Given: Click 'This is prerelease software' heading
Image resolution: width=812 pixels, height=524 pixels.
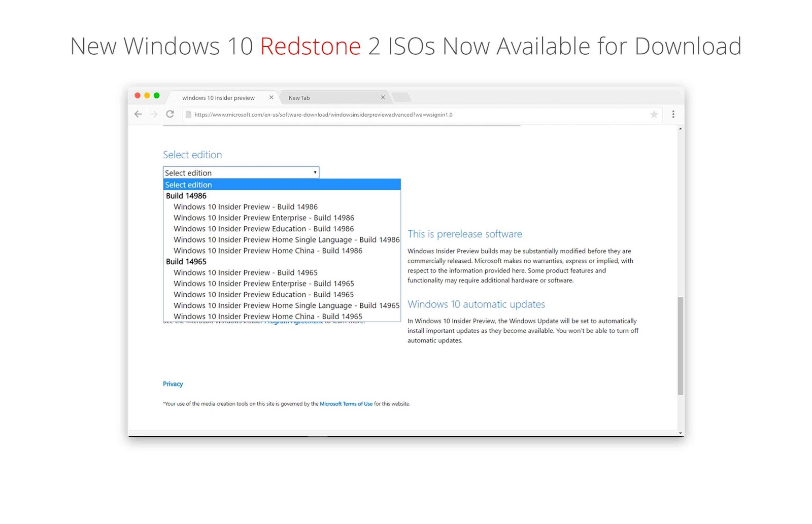Looking at the screenshot, I should pyautogui.click(x=465, y=234).
